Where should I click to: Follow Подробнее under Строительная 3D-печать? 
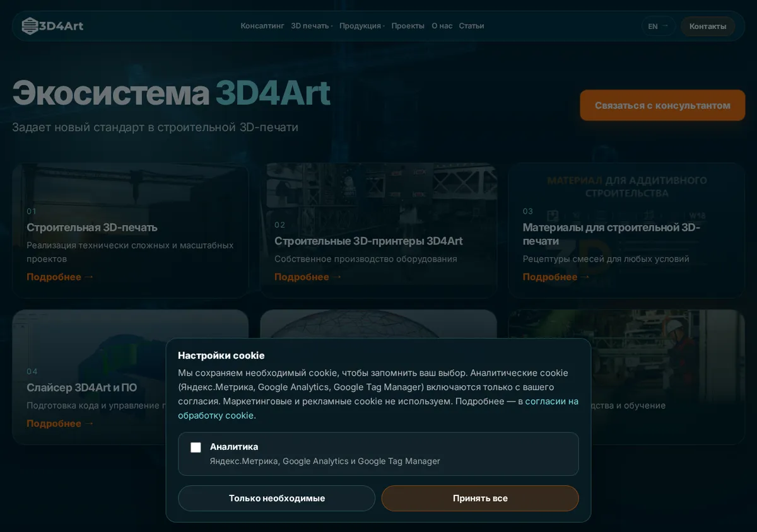pos(60,277)
